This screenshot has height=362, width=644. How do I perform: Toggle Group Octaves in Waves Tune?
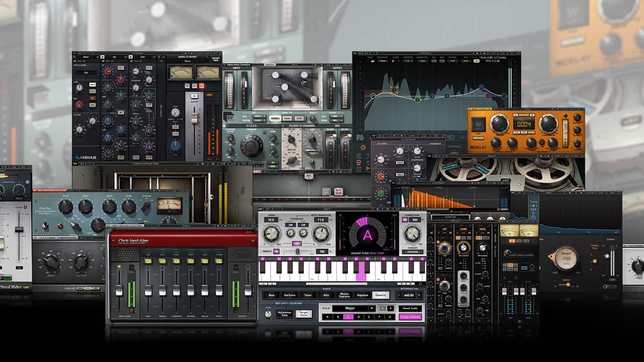411,317
